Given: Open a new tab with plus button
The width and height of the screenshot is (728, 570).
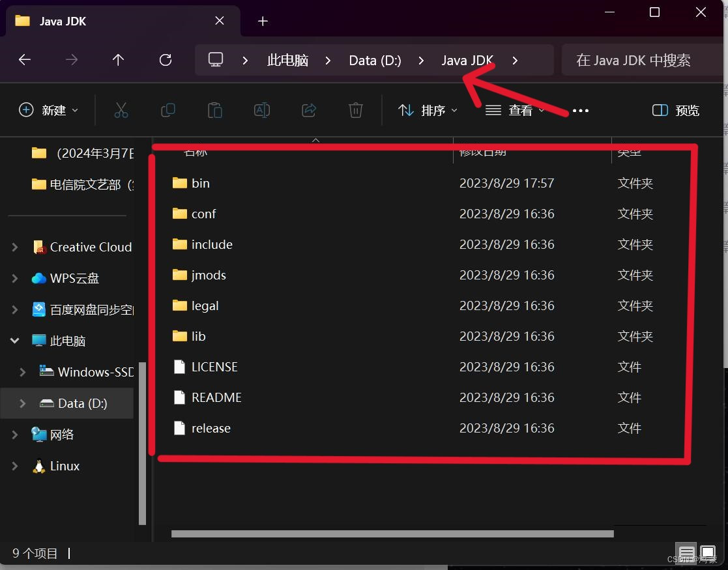Looking at the screenshot, I should [x=263, y=21].
